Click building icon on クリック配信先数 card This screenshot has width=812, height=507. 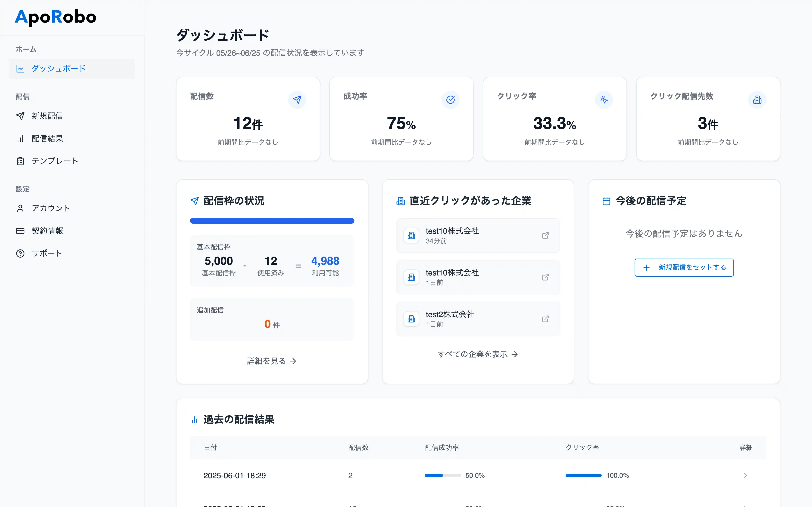click(x=757, y=100)
